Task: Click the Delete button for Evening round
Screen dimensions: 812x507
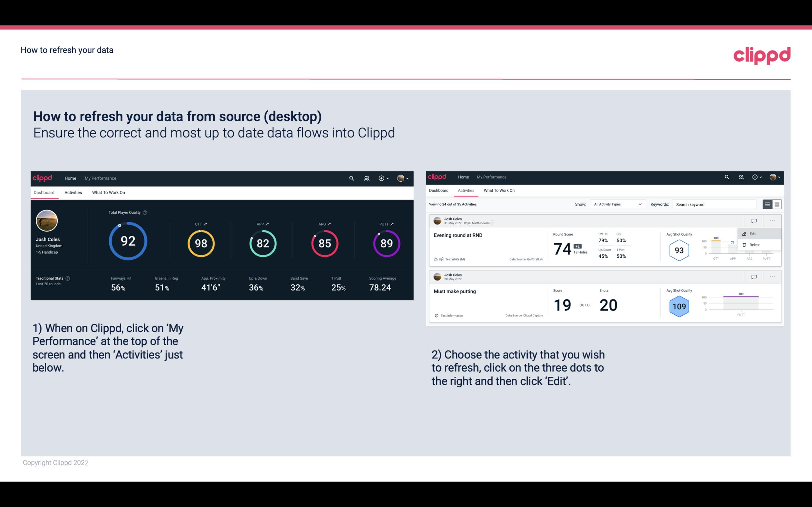Action: [755, 245]
